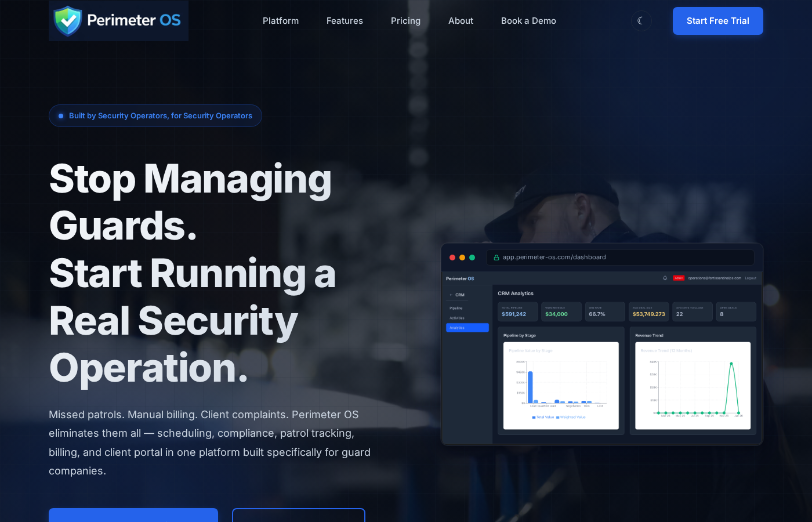Click the blue dot in the operators badge
Screen dimensions: 812x522
pyautogui.click(x=61, y=116)
